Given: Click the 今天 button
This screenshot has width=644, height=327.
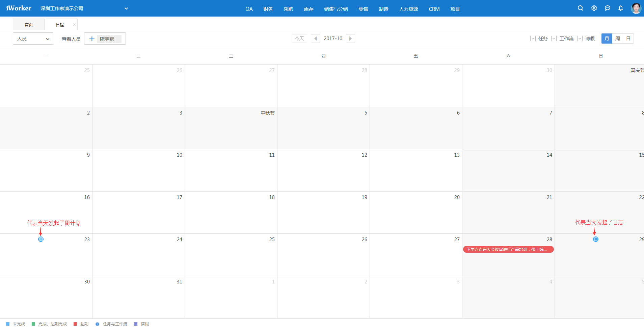Looking at the screenshot, I should (299, 39).
